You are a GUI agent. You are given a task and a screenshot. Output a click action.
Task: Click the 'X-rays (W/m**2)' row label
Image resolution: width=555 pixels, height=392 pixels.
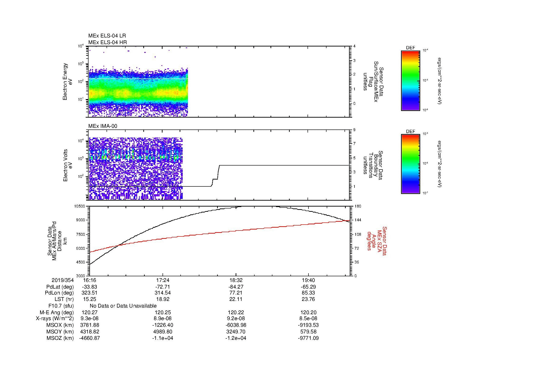[x=55, y=318]
